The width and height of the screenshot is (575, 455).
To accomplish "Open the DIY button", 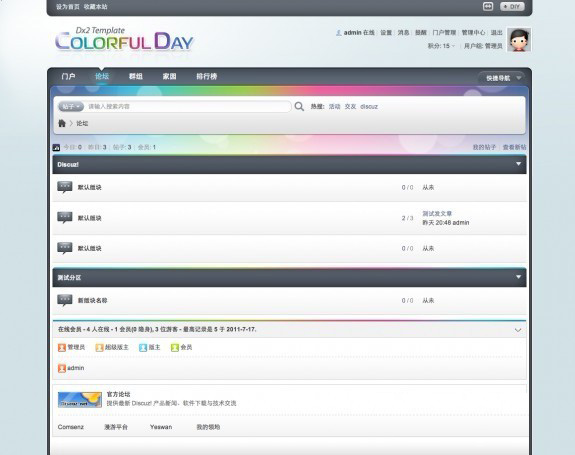I will click(512, 7).
